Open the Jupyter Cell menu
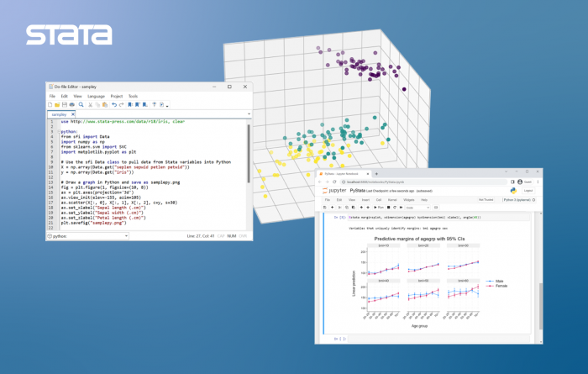This screenshot has width=588, height=374. coord(379,200)
